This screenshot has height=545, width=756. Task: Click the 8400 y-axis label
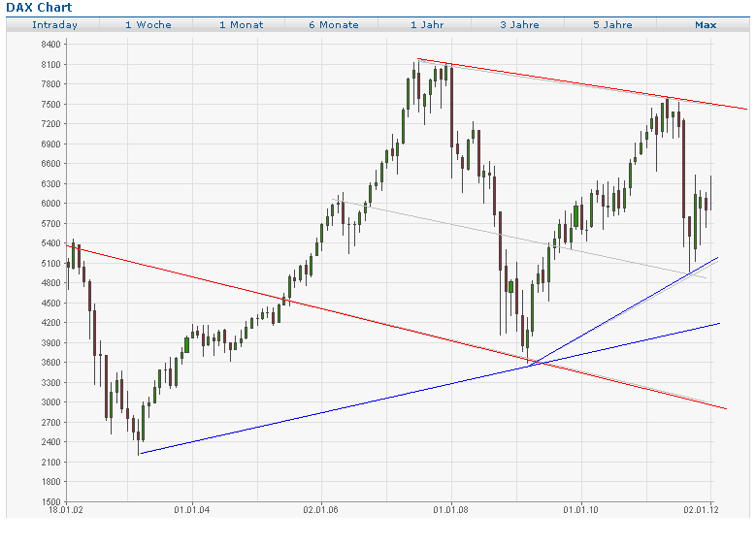point(51,45)
